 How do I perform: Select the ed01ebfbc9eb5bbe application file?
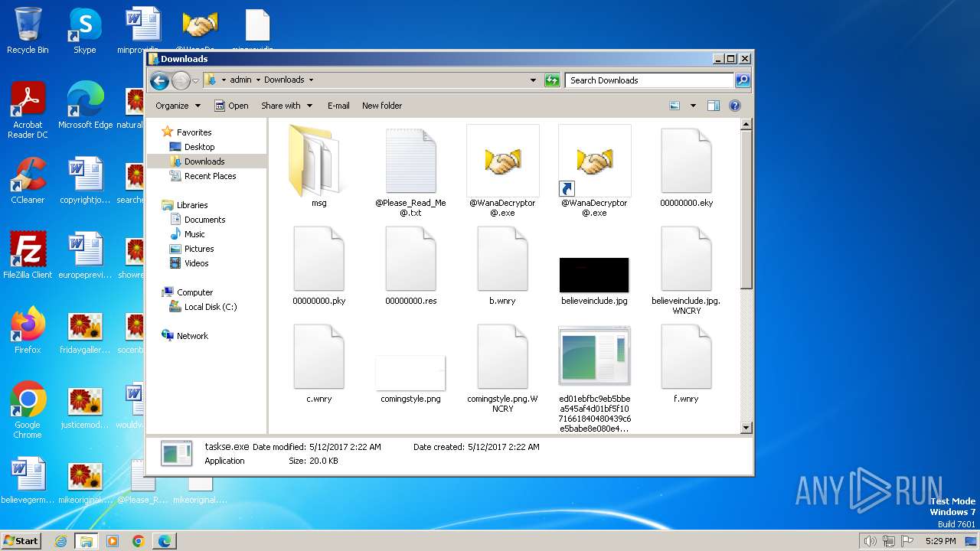tap(594, 379)
